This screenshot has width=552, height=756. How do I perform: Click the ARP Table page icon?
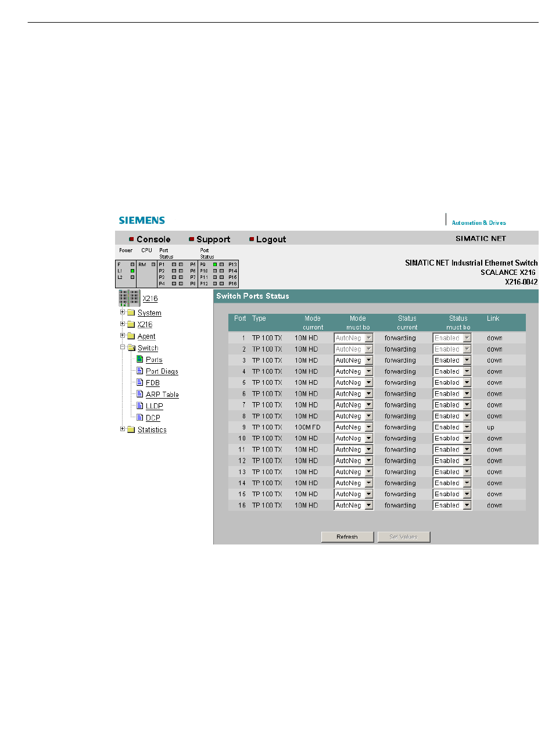coord(139,394)
